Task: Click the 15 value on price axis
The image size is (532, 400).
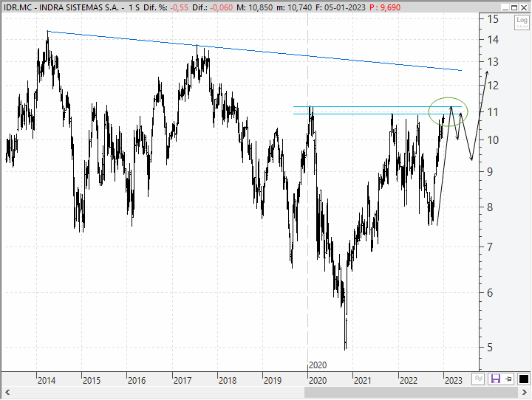Action: point(493,19)
